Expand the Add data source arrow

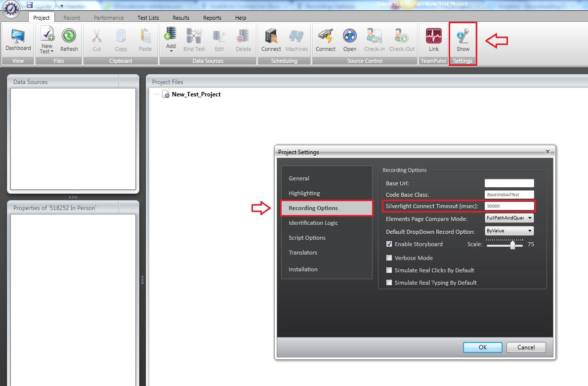tap(171, 50)
